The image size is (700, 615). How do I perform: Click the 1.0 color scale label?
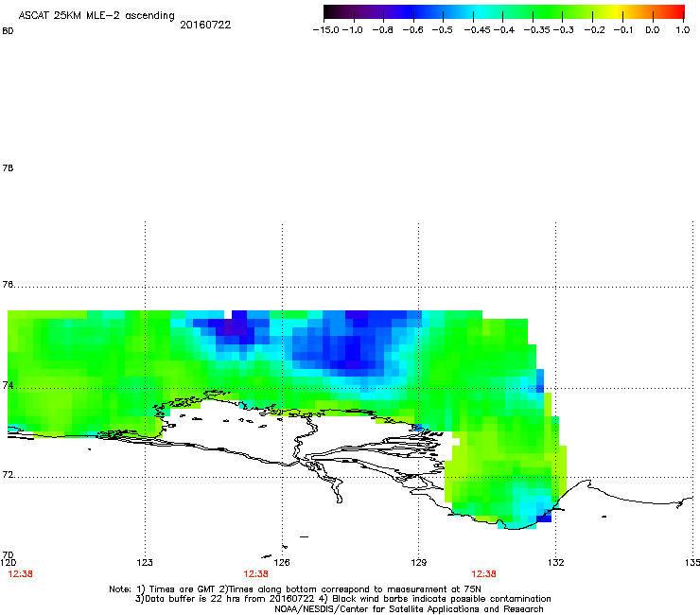(x=683, y=30)
